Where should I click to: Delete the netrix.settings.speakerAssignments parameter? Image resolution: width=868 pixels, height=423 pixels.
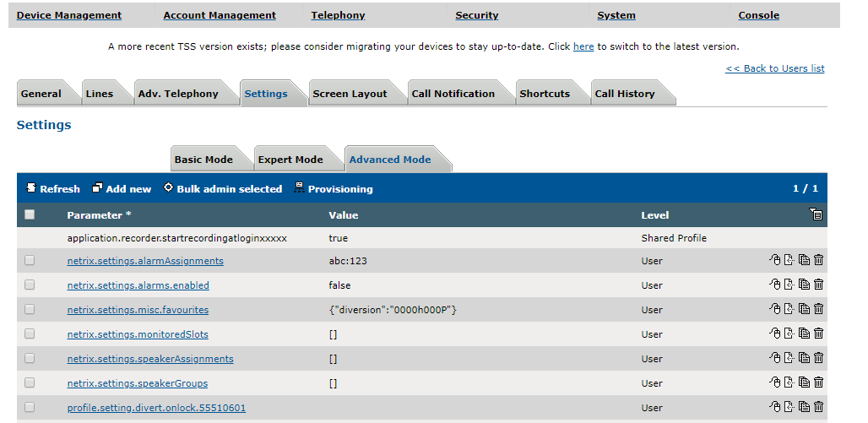click(x=819, y=358)
